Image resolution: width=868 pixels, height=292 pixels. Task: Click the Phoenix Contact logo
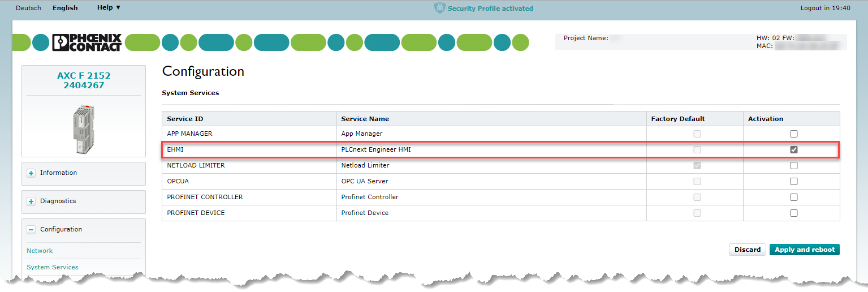(87, 42)
